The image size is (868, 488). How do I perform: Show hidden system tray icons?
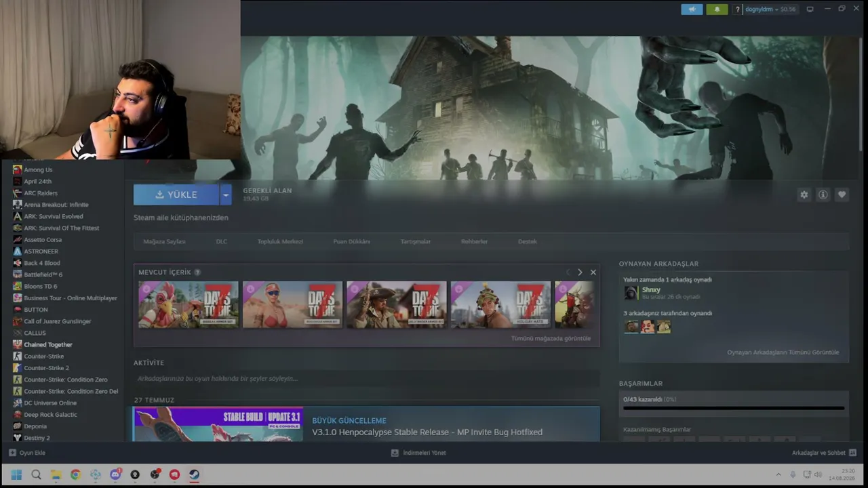click(778, 474)
